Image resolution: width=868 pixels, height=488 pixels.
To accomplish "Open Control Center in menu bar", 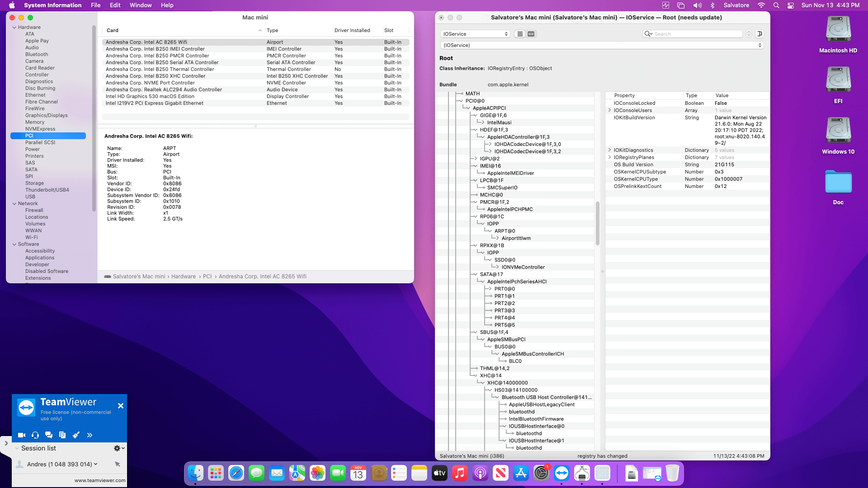I will coord(791,5).
